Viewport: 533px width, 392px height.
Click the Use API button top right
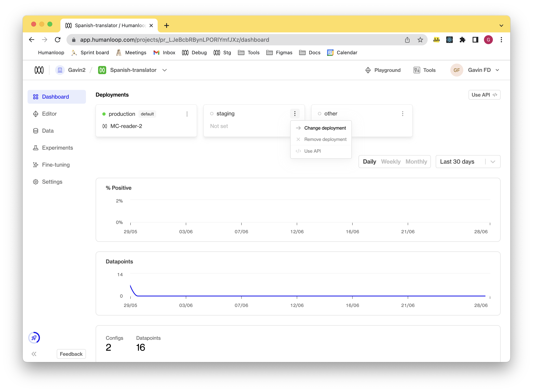[484, 95]
